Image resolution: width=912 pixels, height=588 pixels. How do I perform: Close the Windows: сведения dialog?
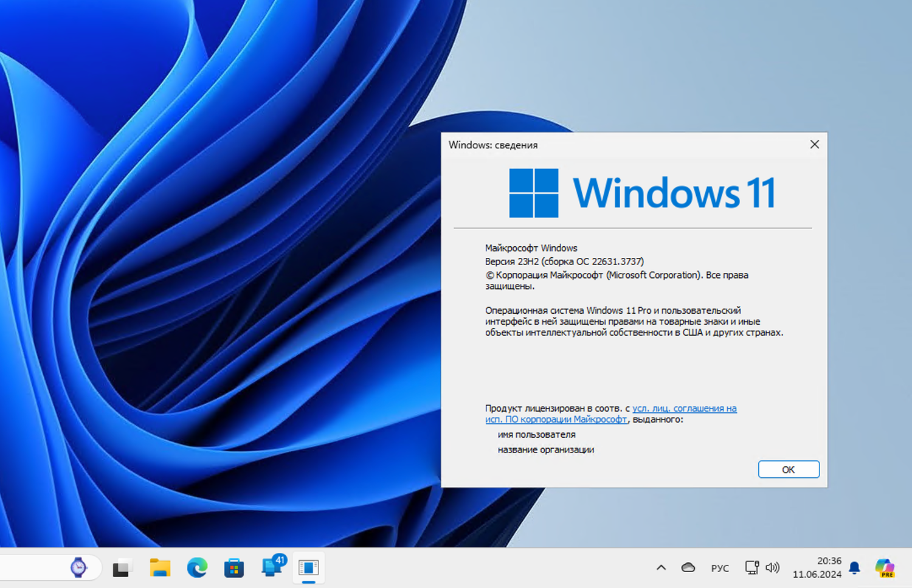814,145
